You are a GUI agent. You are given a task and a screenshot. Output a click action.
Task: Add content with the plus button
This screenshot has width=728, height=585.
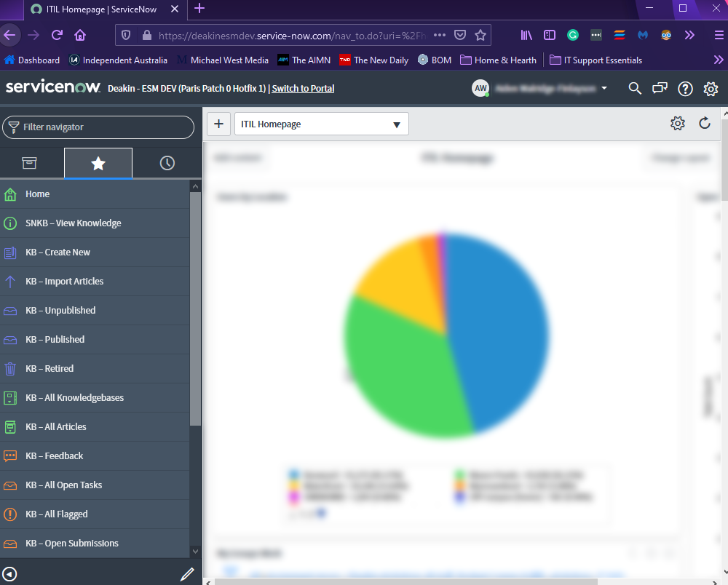pyautogui.click(x=218, y=124)
